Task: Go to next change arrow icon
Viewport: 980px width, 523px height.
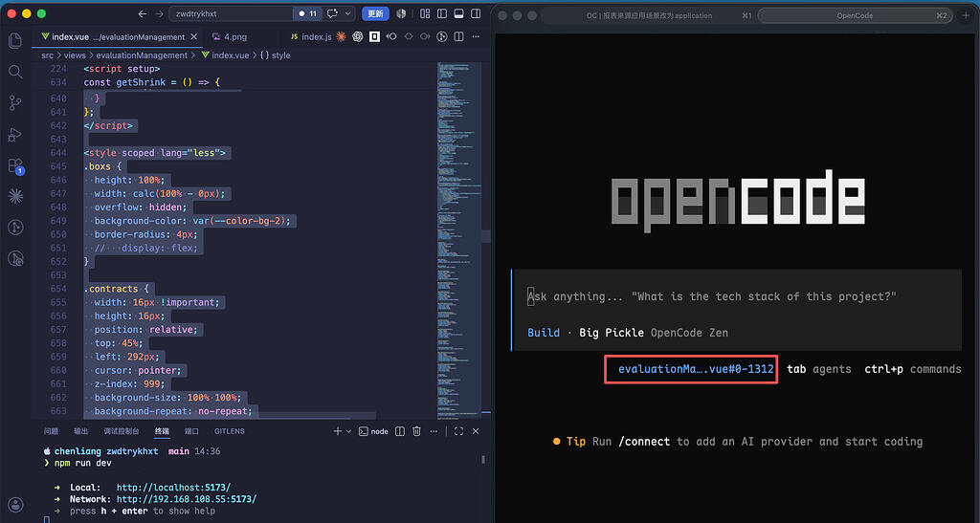Action: [x=425, y=37]
